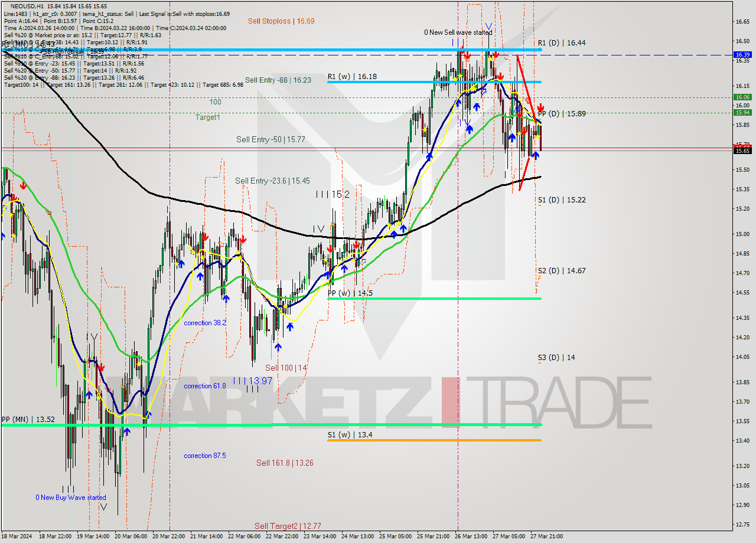
Task: Click the red sell arrow above PP (D) 15.89
Action: 541,108
